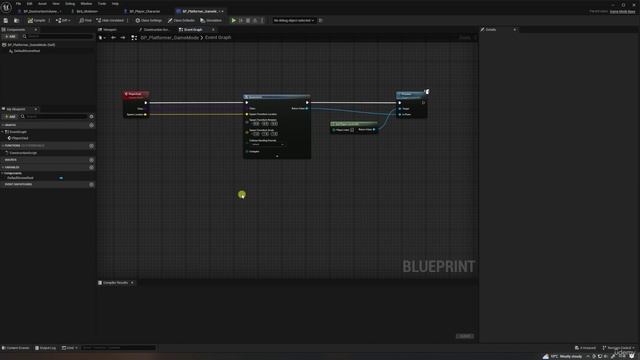Close the Event Graph tab
This screenshot has width=640, height=360.
click(213, 30)
